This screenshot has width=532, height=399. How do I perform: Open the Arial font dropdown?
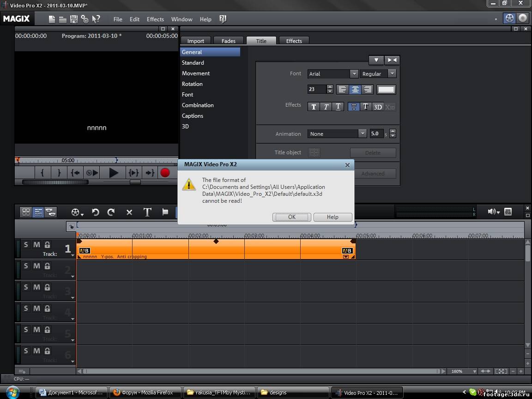tap(354, 73)
